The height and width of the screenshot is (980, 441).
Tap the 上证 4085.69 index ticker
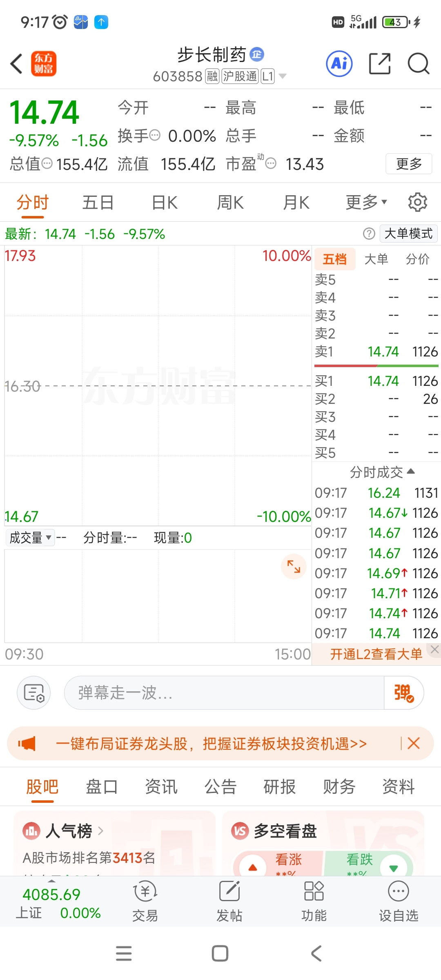[58, 903]
